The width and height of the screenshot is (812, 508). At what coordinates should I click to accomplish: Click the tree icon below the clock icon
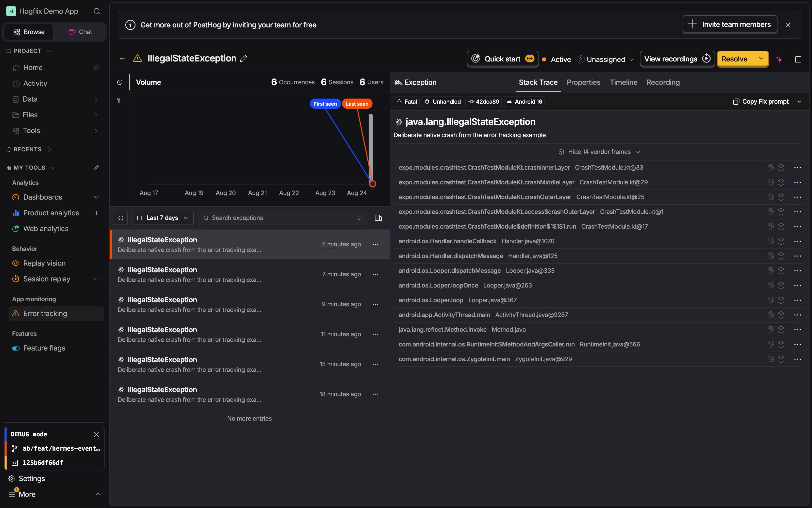pyautogui.click(x=120, y=101)
